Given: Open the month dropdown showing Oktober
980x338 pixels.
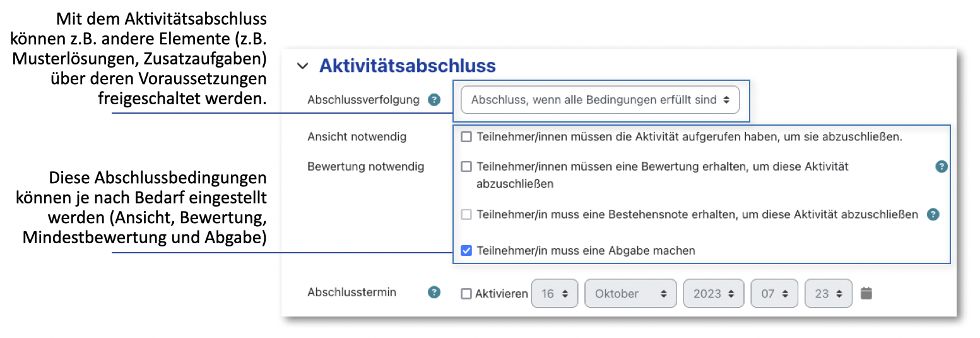Looking at the screenshot, I should click(630, 294).
